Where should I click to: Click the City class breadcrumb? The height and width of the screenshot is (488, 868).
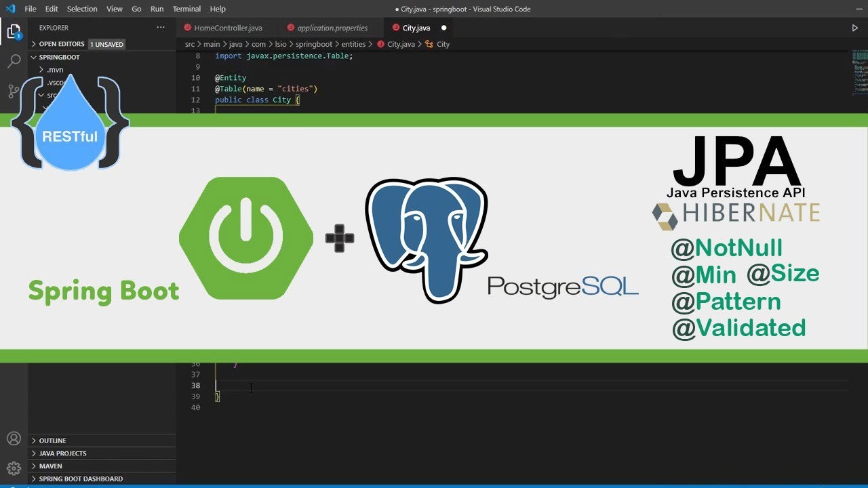443,44
